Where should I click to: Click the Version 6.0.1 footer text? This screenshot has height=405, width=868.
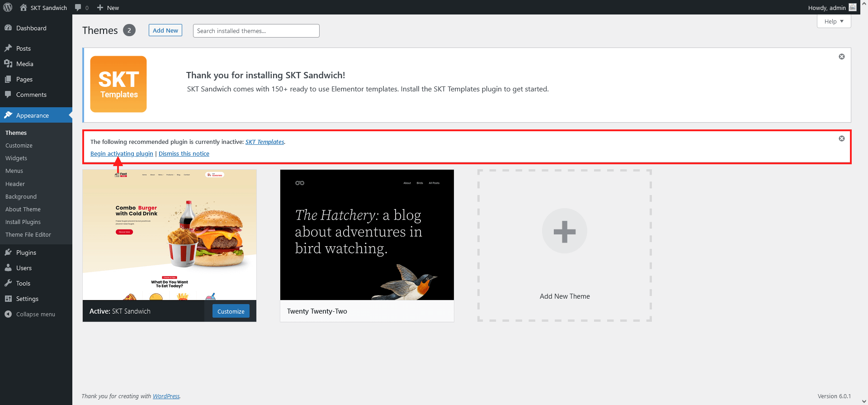click(834, 396)
